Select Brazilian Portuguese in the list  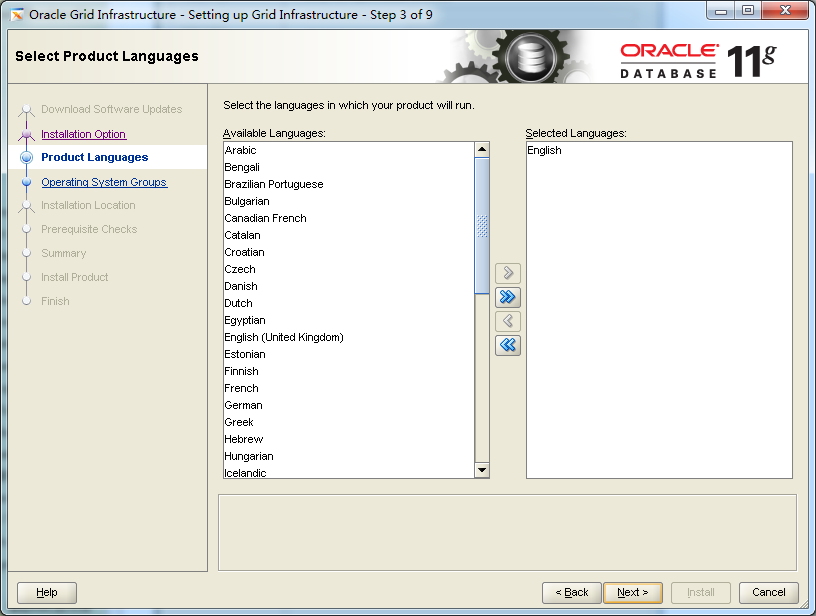pyautogui.click(x=349, y=184)
